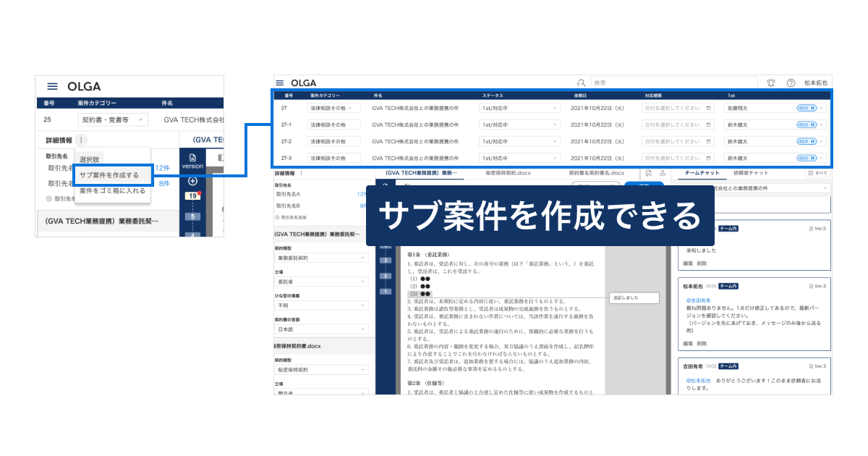The image size is (868, 456).
Task: Switch to the チームチャット tab
Action: pyautogui.click(x=702, y=174)
